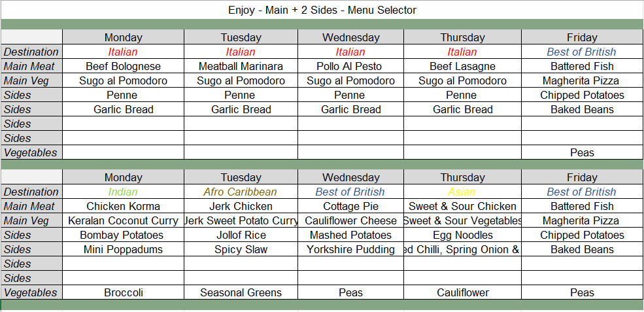The height and width of the screenshot is (312, 644).
Task: Select the Afro Caribbean destination cell
Action: tap(241, 192)
